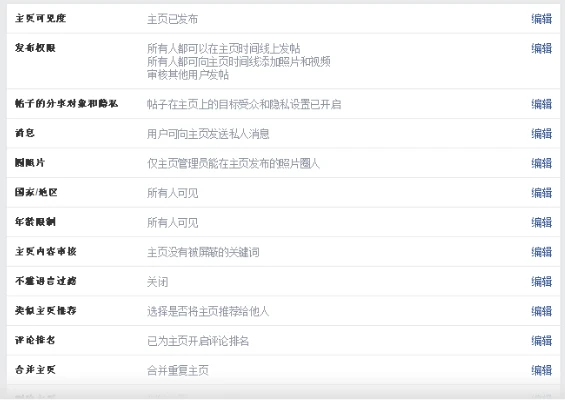This screenshot has width=565, height=400.
Task: Click 用户可向主页发送私人消息 text
Action: click(x=208, y=134)
